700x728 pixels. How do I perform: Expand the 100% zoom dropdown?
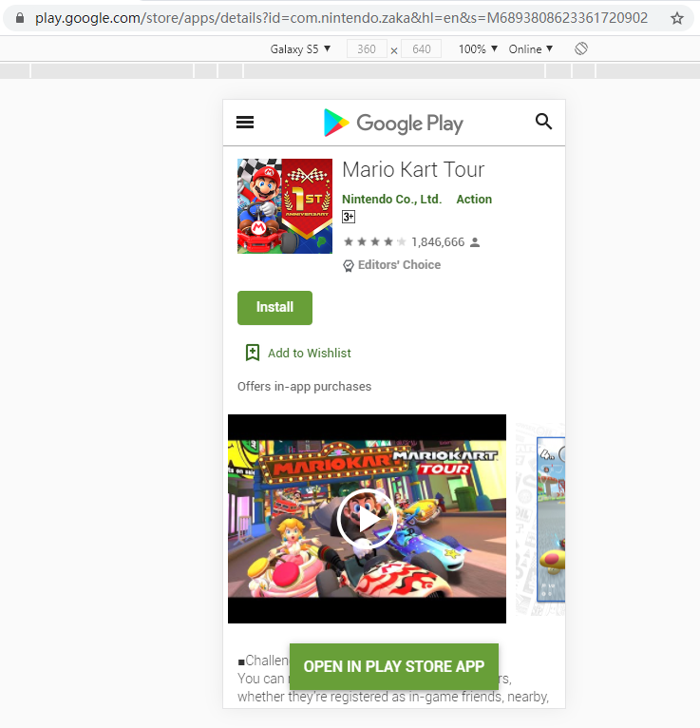point(478,48)
